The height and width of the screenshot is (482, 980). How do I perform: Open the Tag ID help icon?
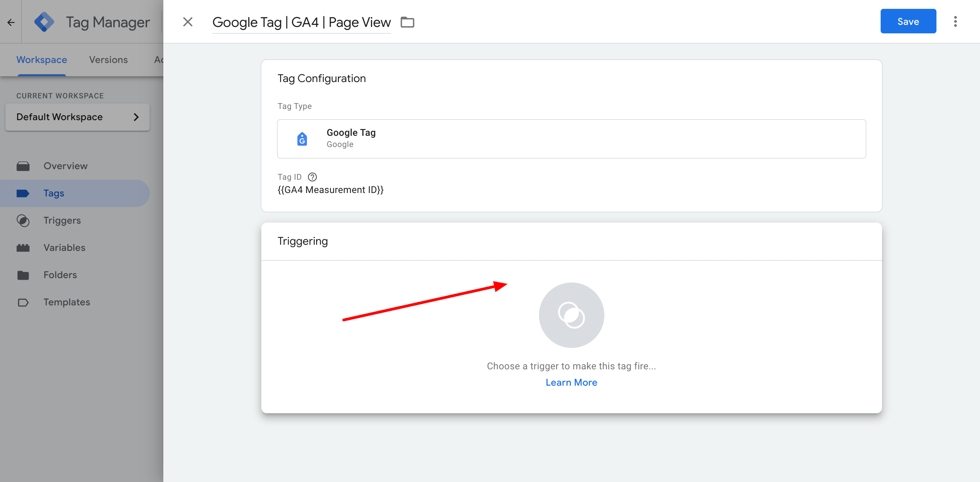[x=312, y=177]
